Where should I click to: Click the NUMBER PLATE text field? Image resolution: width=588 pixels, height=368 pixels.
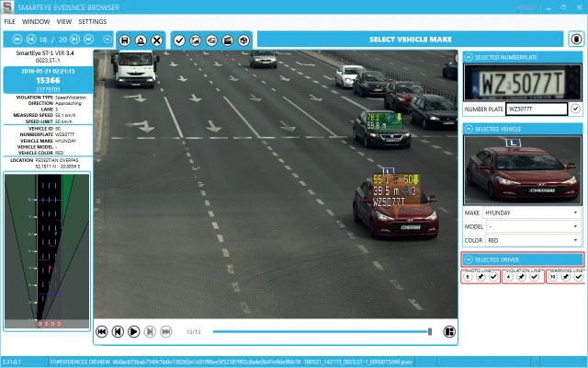(x=537, y=109)
